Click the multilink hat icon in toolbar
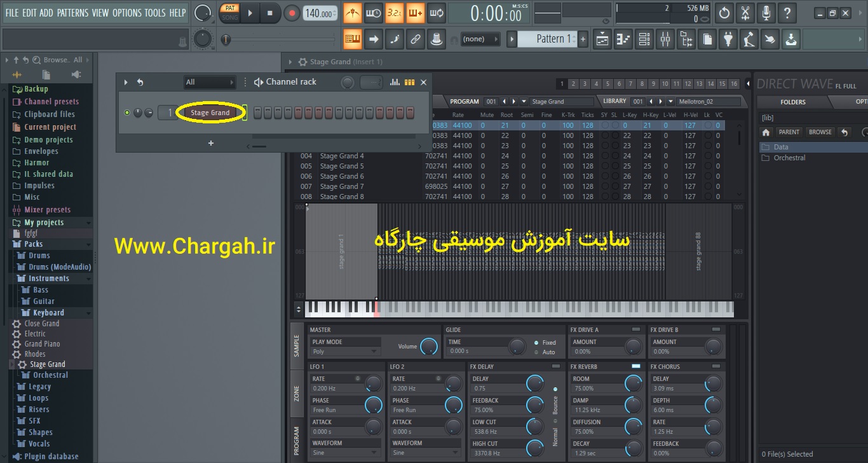The image size is (868, 463). (436, 39)
